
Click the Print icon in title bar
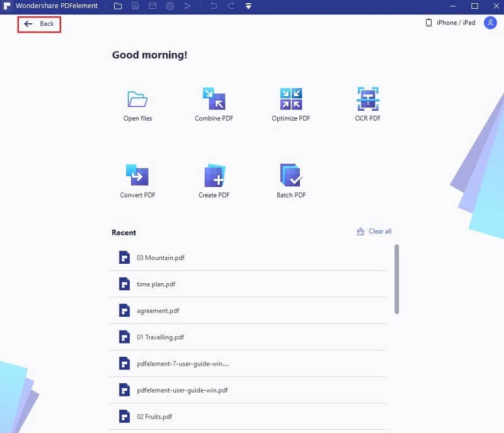tap(170, 6)
